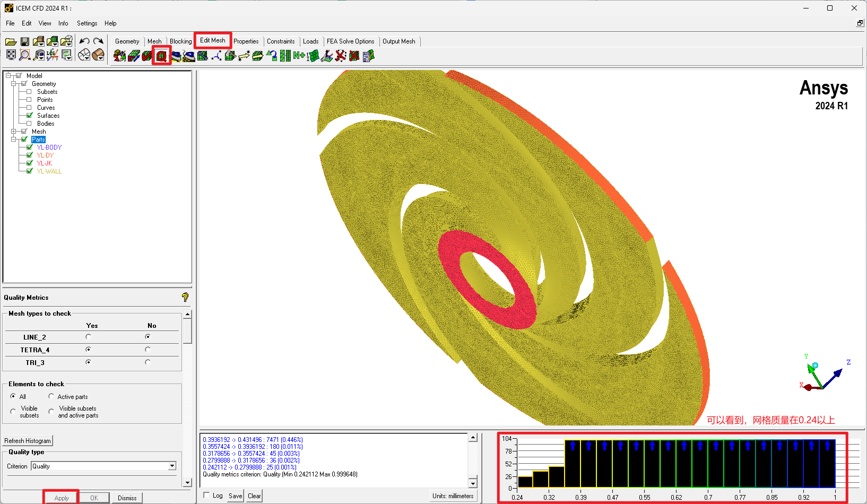
Task: Collapse the Geometry tree node
Action: pos(14,83)
